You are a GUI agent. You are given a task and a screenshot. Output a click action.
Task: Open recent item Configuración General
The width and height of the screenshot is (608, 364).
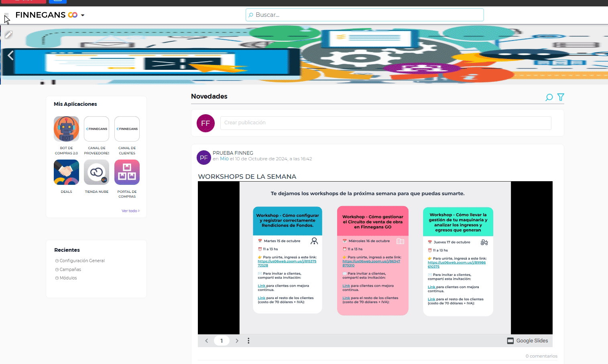point(82,261)
